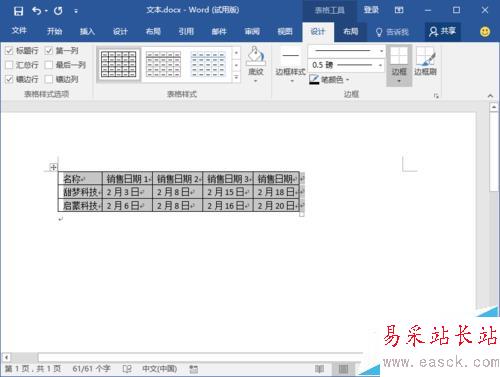Click the Undo arrow icon
The height and width of the screenshot is (377, 500).
click(x=36, y=11)
